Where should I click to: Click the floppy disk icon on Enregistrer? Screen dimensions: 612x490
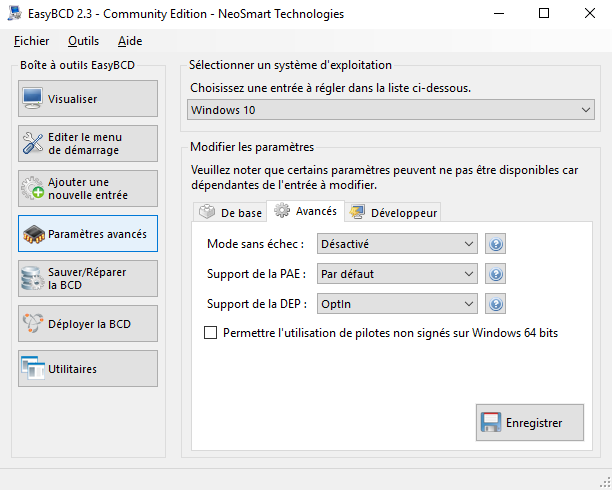(x=491, y=422)
